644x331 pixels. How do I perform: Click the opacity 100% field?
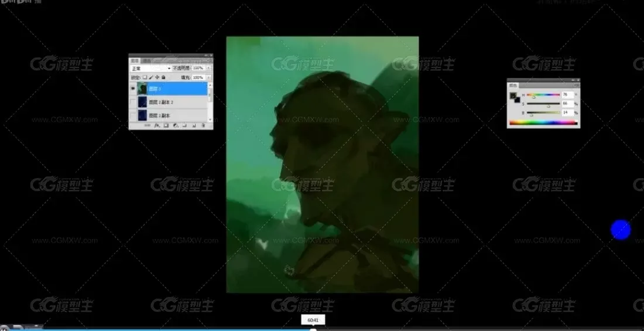(x=198, y=68)
